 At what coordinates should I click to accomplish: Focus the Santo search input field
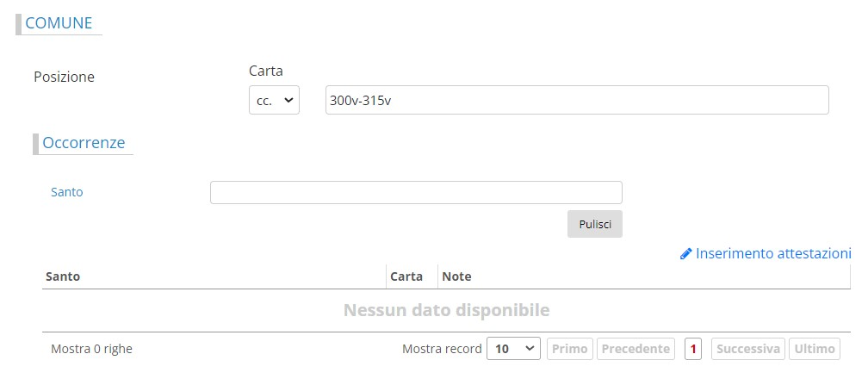point(416,192)
